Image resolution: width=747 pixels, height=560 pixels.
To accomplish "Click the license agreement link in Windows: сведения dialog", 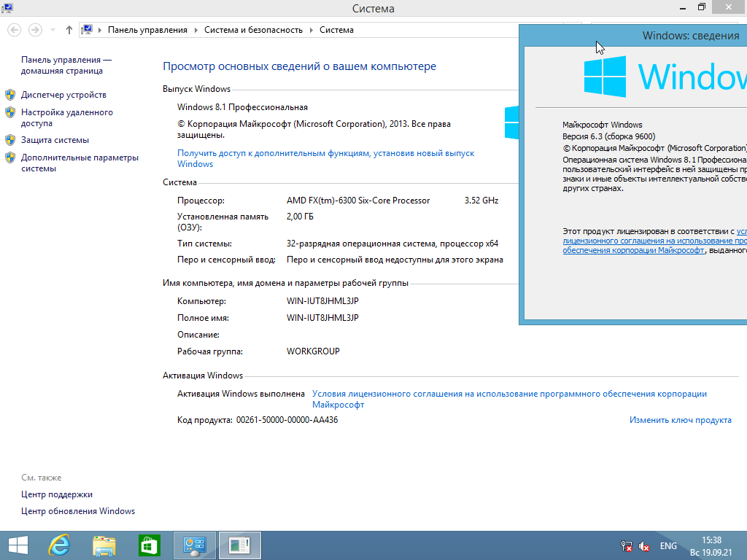I will tap(654, 241).
